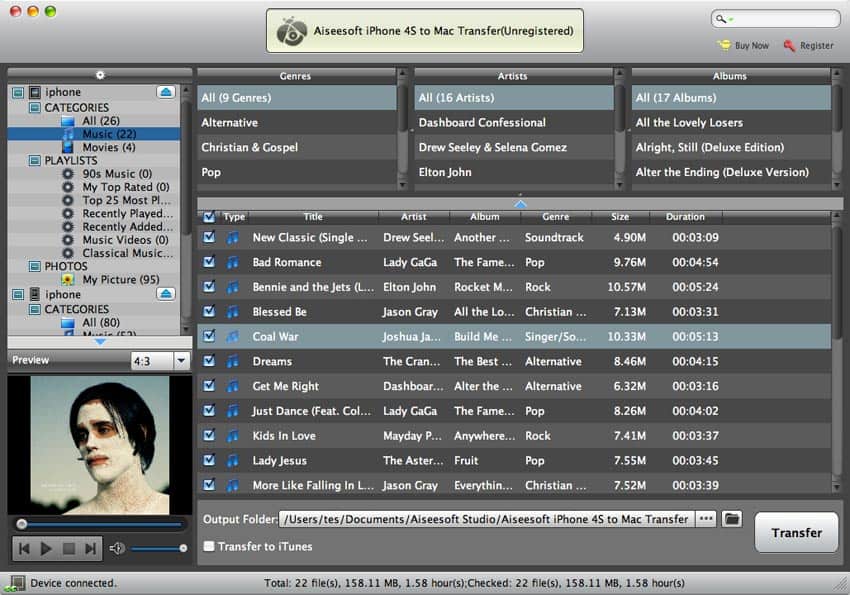The width and height of the screenshot is (850, 595).
Task: Eject the first iphone device
Action: pyautogui.click(x=166, y=92)
